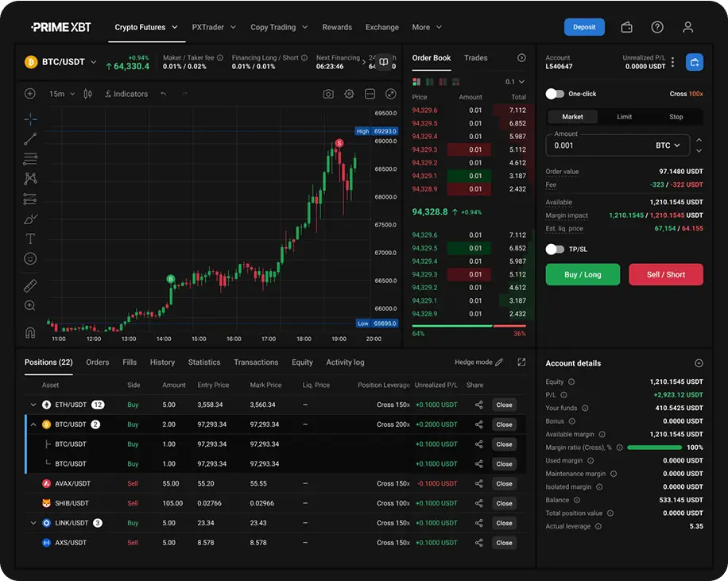728x581 pixels.
Task: Open the 15m timeframe dropdown
Action: coord(62,94)
